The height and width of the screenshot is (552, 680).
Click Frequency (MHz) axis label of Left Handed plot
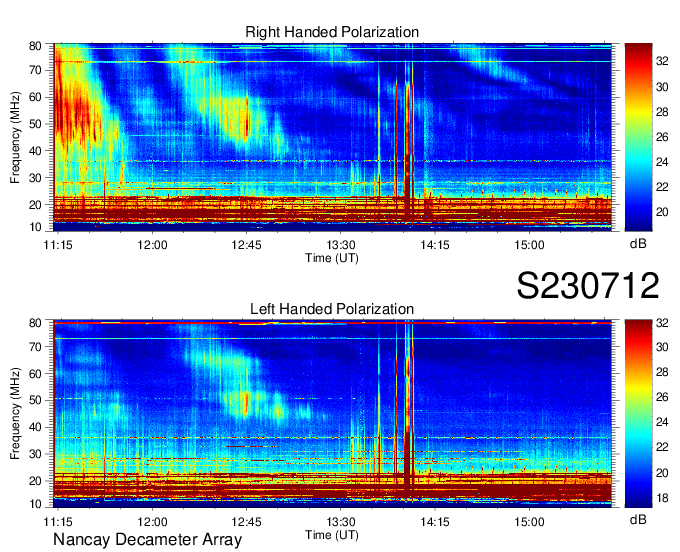pyautogui.click(x=16, y=414)
